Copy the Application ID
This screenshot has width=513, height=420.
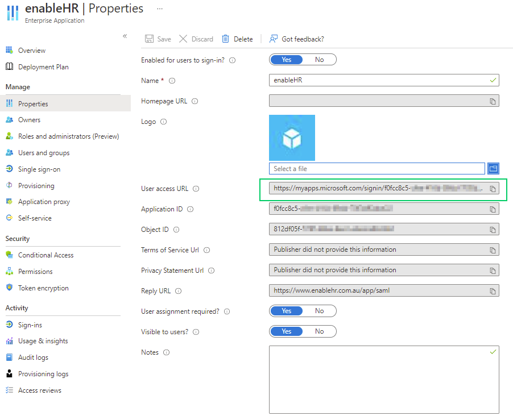493,209
